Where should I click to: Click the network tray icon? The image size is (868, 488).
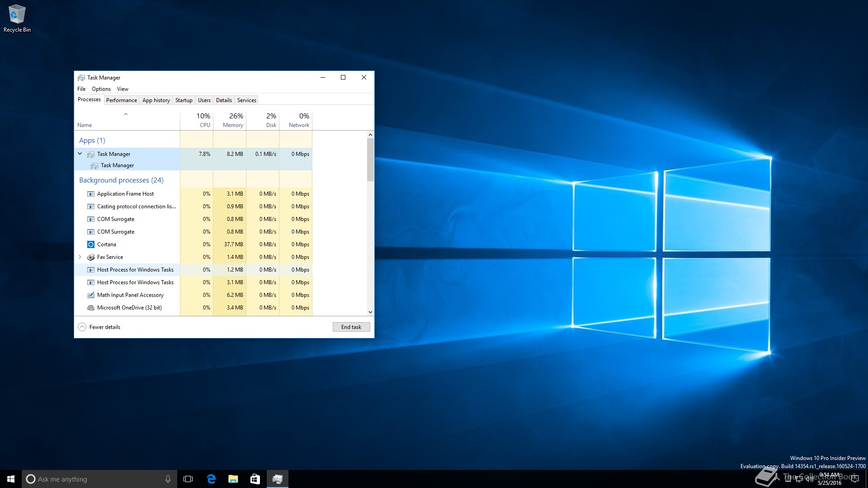tap(798, 479)
